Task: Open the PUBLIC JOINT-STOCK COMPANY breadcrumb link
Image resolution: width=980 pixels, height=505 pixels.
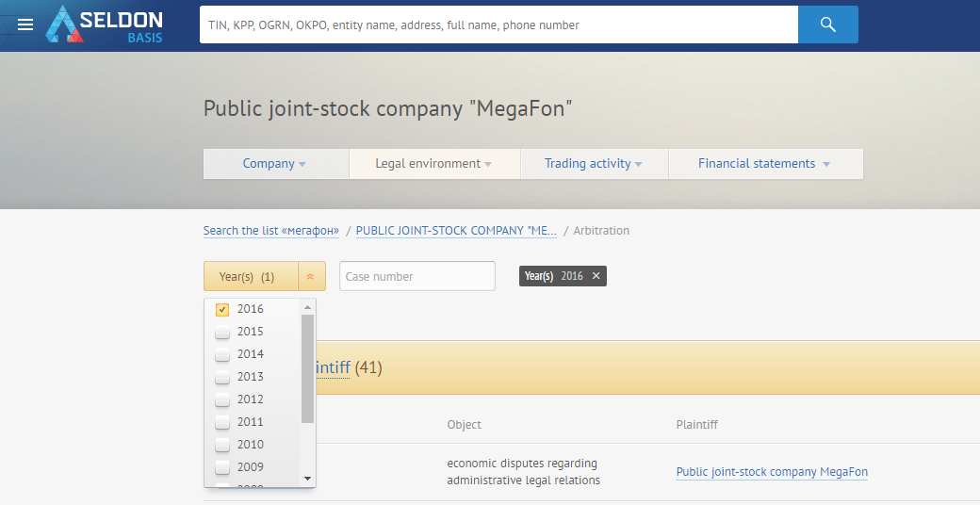Action: [456, 231]
